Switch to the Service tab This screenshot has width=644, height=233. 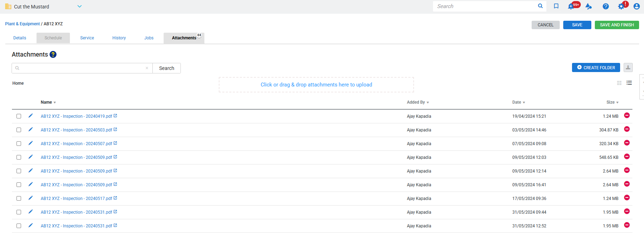(x=87, y=38)
